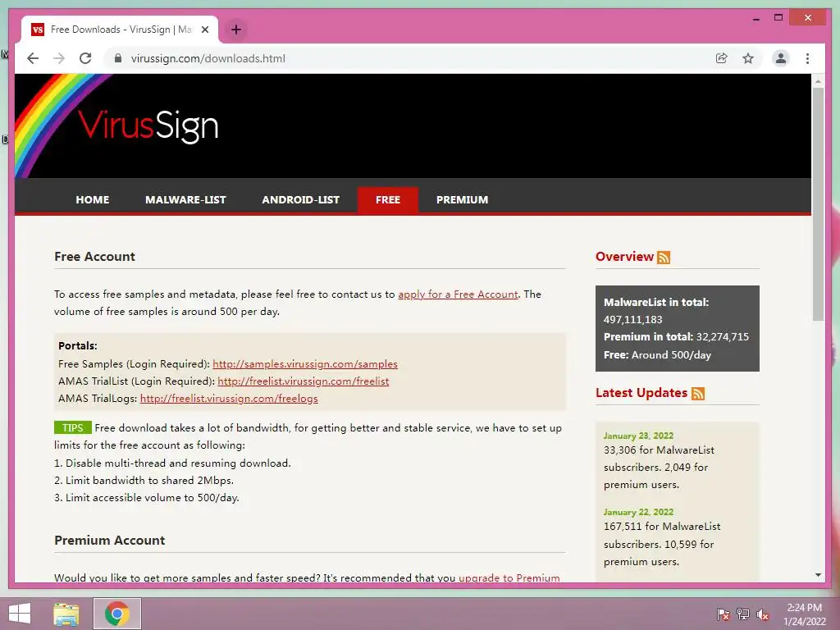
Task: Maximize the Chrome window
Action: point(778,18)
